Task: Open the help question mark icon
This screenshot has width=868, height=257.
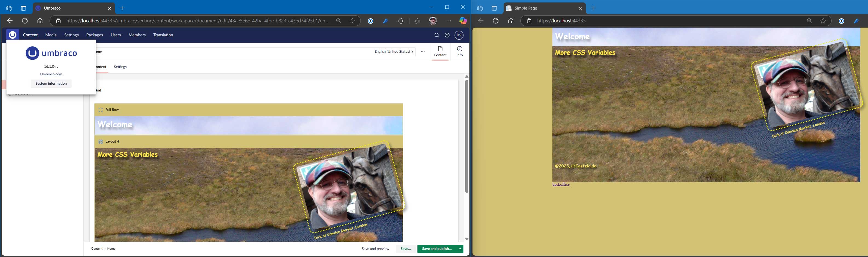Action: 447,35
